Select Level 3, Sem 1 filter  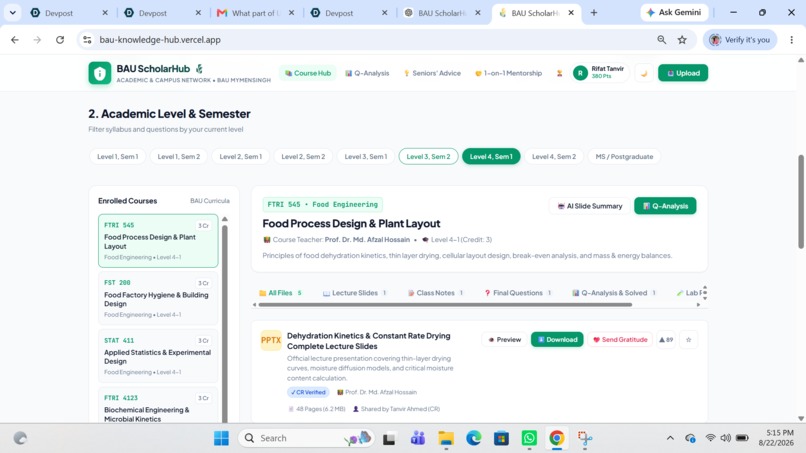(365, 156)
